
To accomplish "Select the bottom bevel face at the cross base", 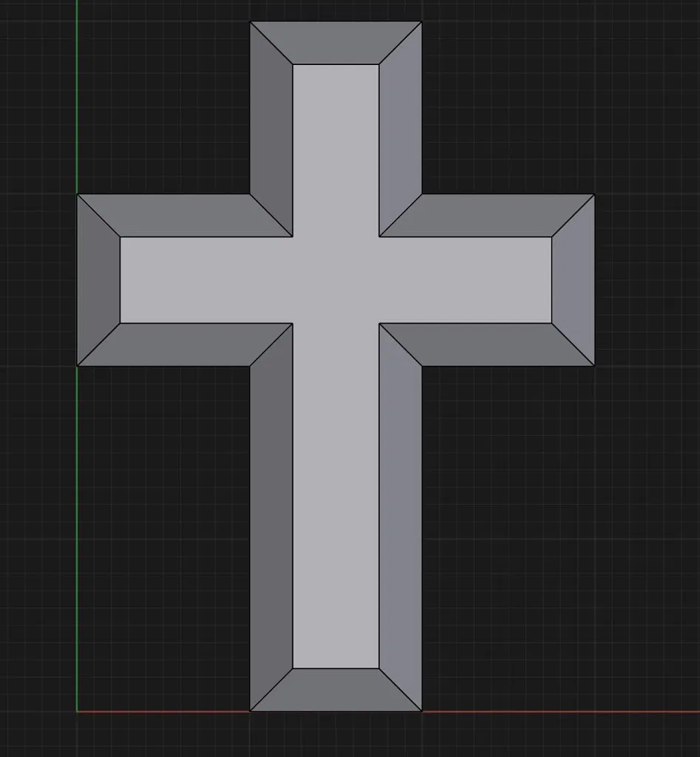I will coord(336,690).
